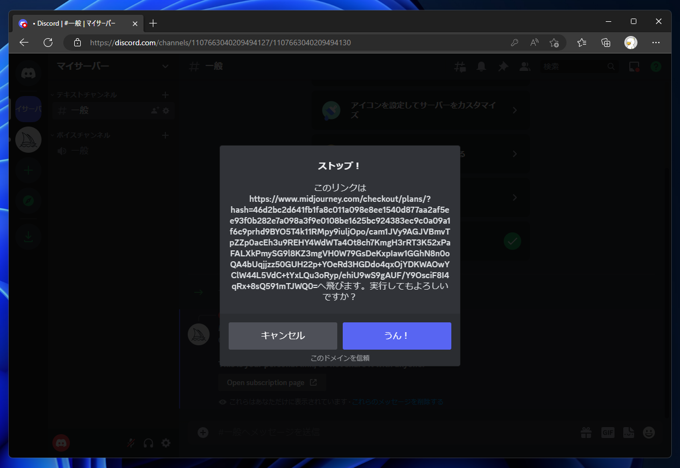Open the GIF picker icon
Screen dimensions: 680x468
click(x=608, y=432)
